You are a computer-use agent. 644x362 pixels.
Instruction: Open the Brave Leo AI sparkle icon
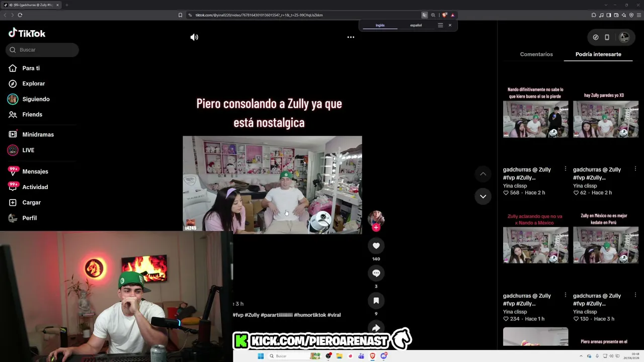624,15
